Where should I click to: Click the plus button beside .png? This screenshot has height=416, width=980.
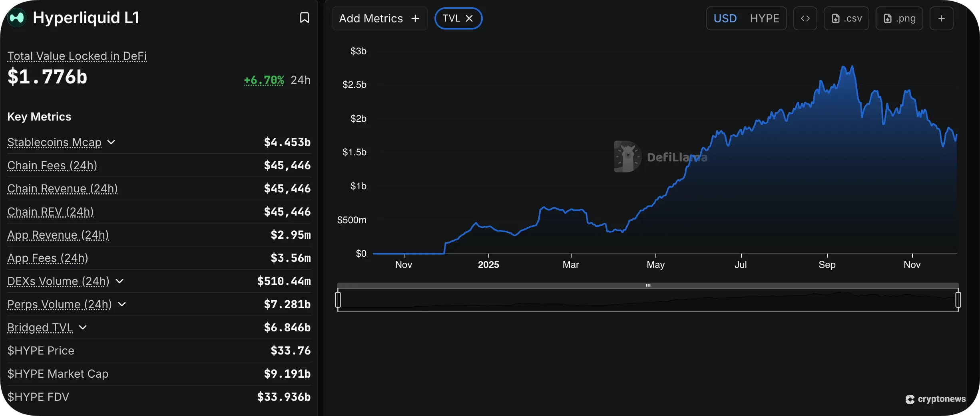(941, 18)
